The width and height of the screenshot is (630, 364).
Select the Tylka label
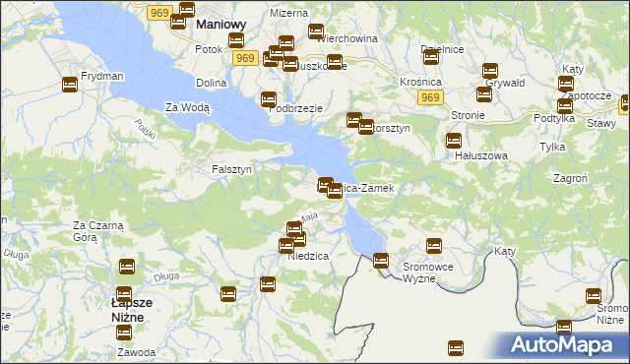(x=552, y=147)
